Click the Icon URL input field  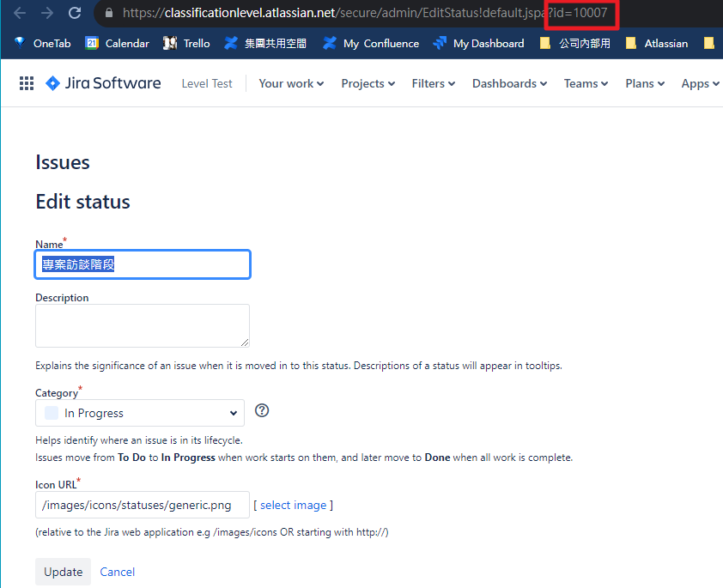pyautogui.click(x=143, y=505)
